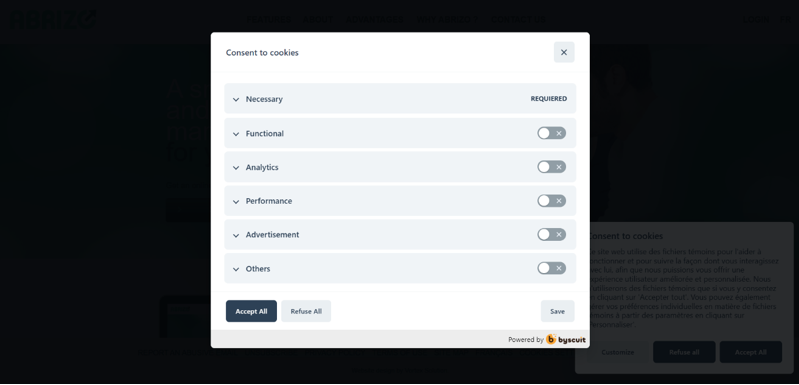
Task: Expand the Analytics section chevron
Action: [236, 168]
